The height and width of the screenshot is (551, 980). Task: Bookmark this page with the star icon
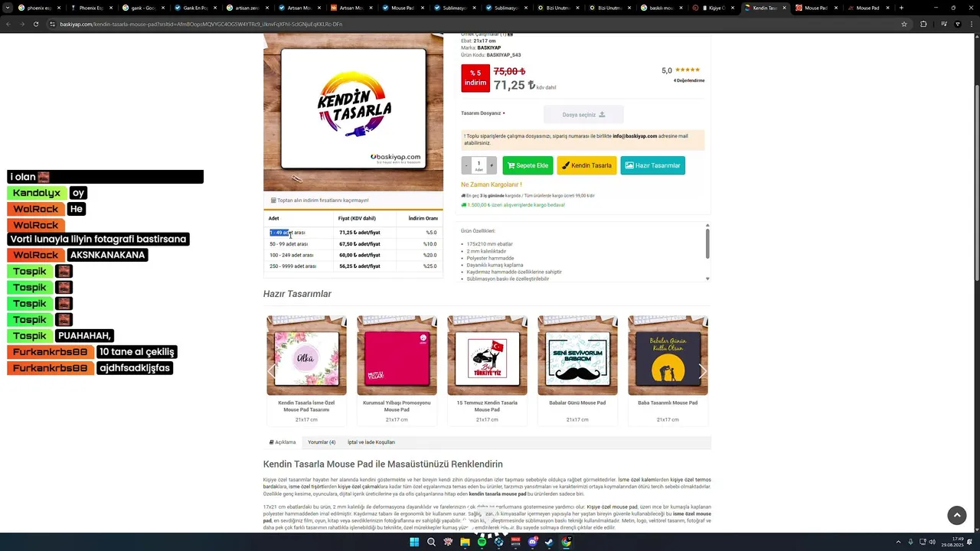tap(904, 24)
